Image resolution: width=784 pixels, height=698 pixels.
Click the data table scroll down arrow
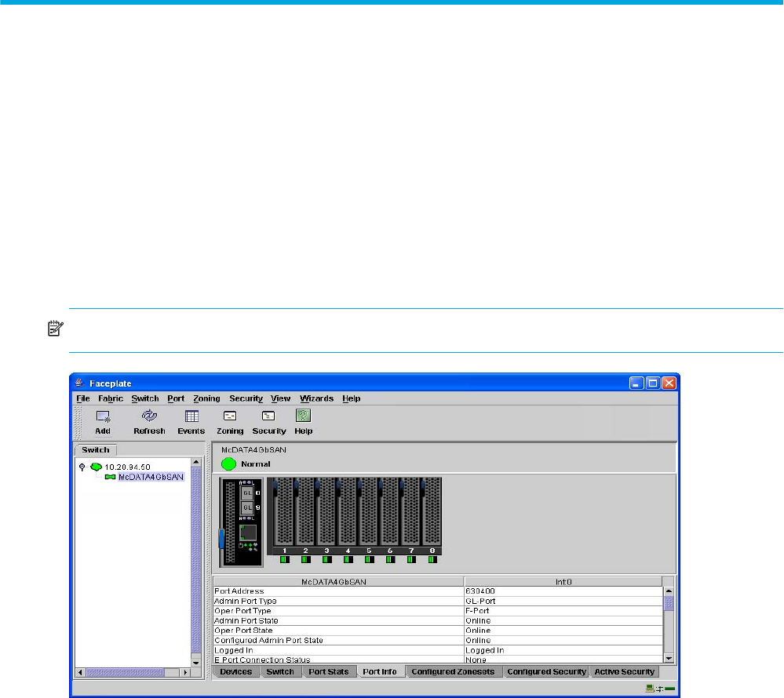(669, 659)
